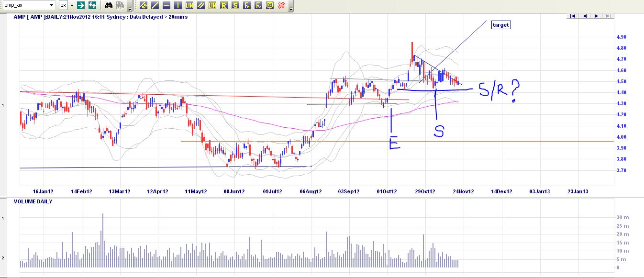
Task: Expand the exchange dropdown arrow
Action: pyautogui.click(x=72, y=5)
